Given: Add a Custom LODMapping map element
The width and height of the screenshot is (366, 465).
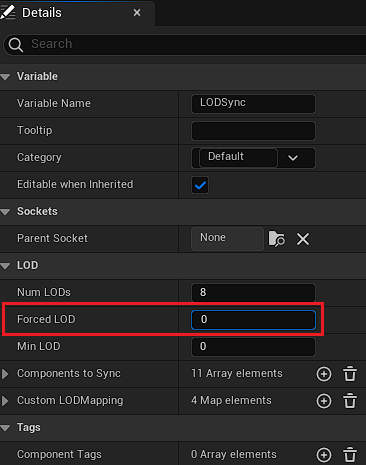Looking at the screenshot, I should (x=324, y=401).
